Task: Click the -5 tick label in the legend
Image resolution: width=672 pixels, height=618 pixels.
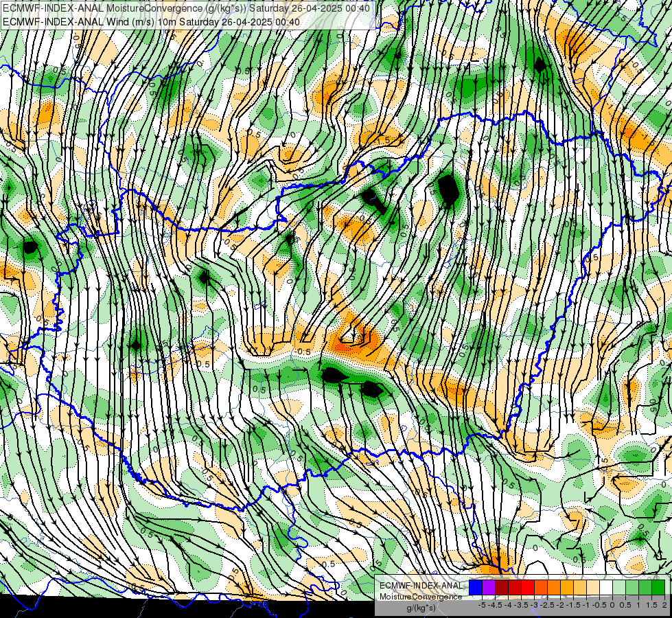Action: coord(482,605)
